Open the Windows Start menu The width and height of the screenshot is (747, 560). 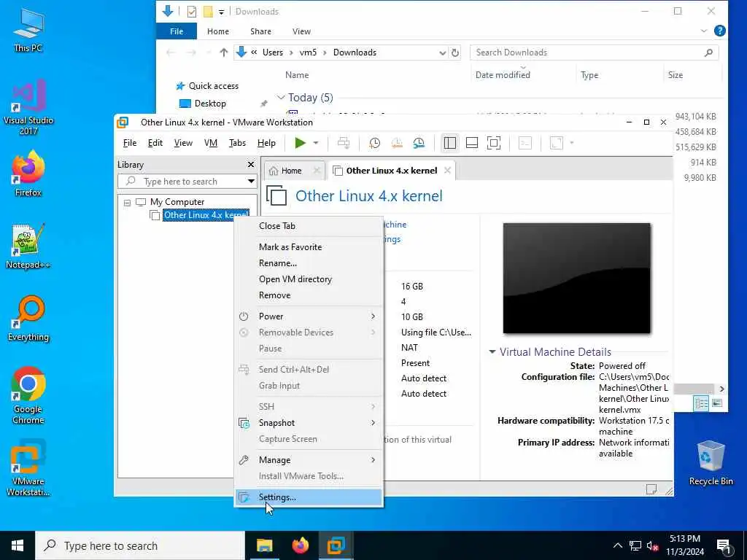(x=18, y=545)
